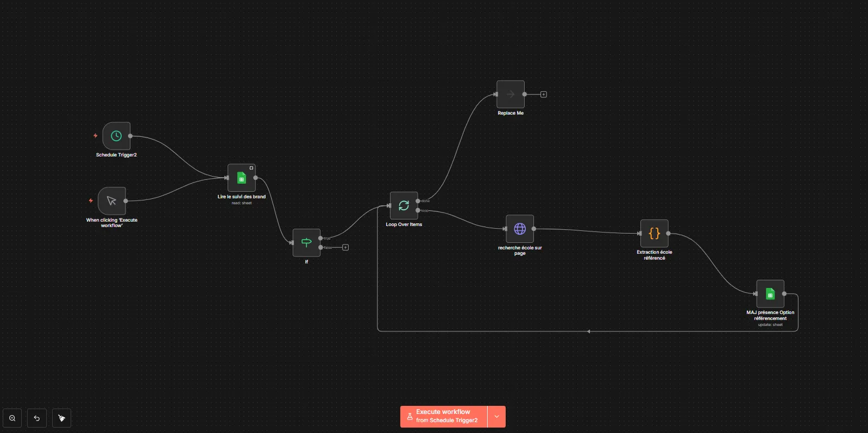Select the 'When clicking Execute workflow' cursor node
Viewport: 868px width, 433px height.
pos(112,201)
